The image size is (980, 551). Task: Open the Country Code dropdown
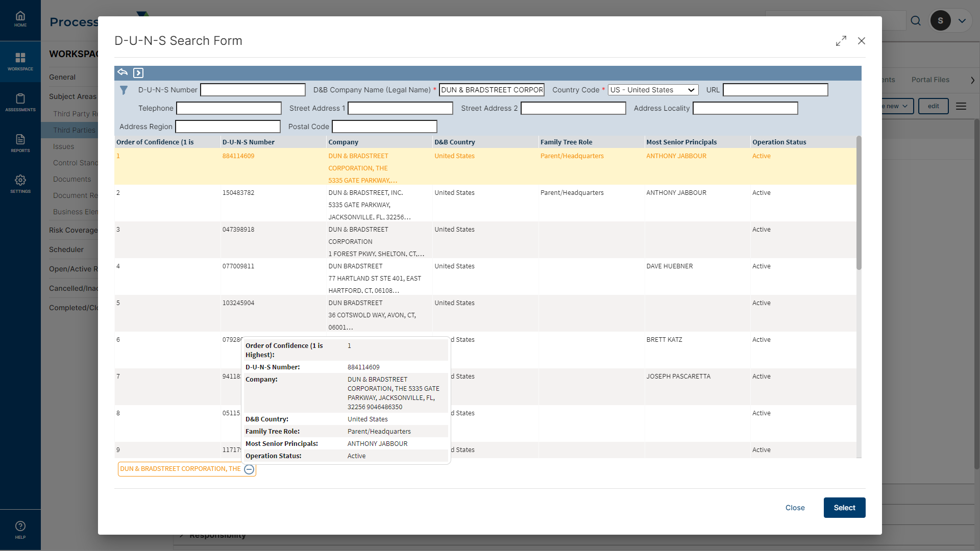pos(653,90)
